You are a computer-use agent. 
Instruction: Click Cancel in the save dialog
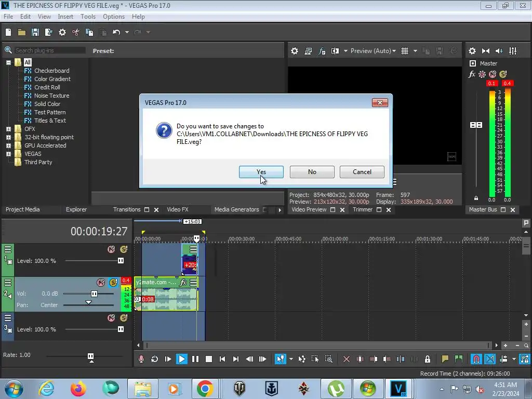click(362, 172)
